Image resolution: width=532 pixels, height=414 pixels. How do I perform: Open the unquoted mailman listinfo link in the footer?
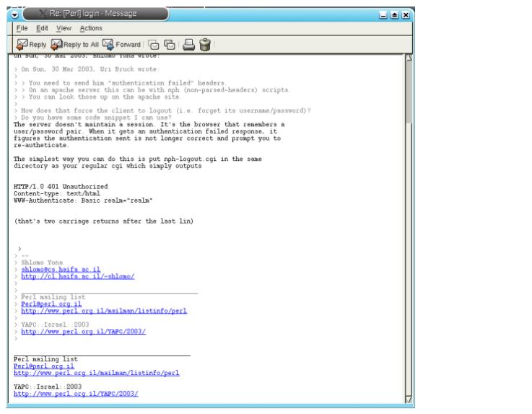pyautogui.click(x=97, y=373)
